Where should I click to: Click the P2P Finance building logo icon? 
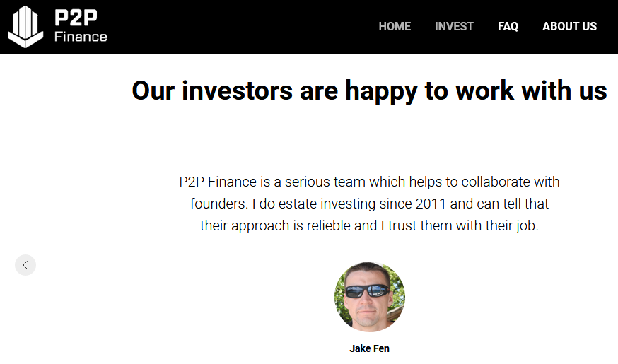point(25,26)
